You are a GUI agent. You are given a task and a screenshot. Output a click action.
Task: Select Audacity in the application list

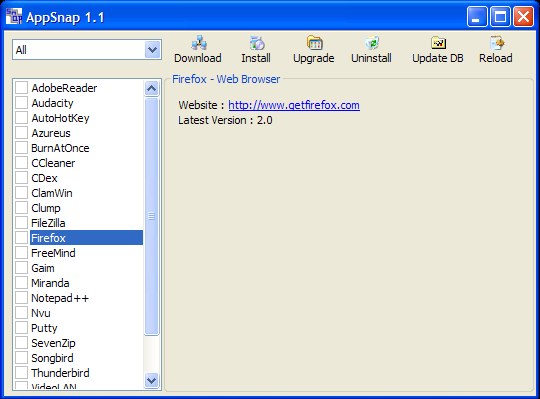tap(52, 103)
